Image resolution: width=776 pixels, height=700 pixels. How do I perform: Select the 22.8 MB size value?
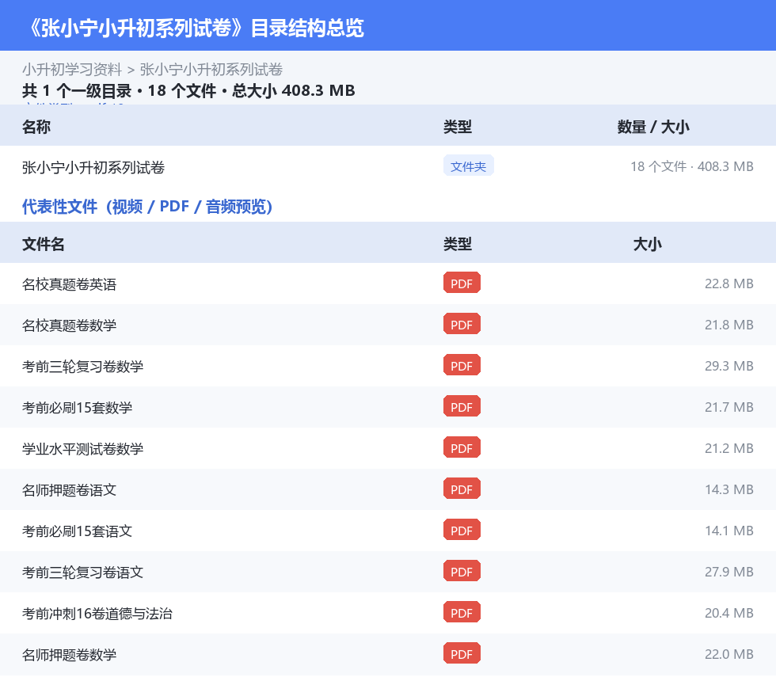click(x=729, y=283)
